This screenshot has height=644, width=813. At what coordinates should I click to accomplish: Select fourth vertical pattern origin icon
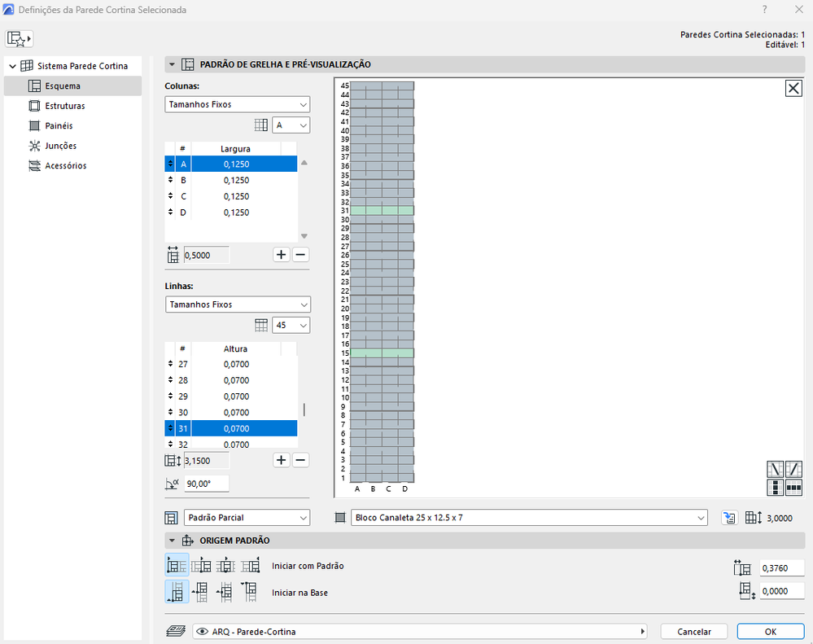249,592
